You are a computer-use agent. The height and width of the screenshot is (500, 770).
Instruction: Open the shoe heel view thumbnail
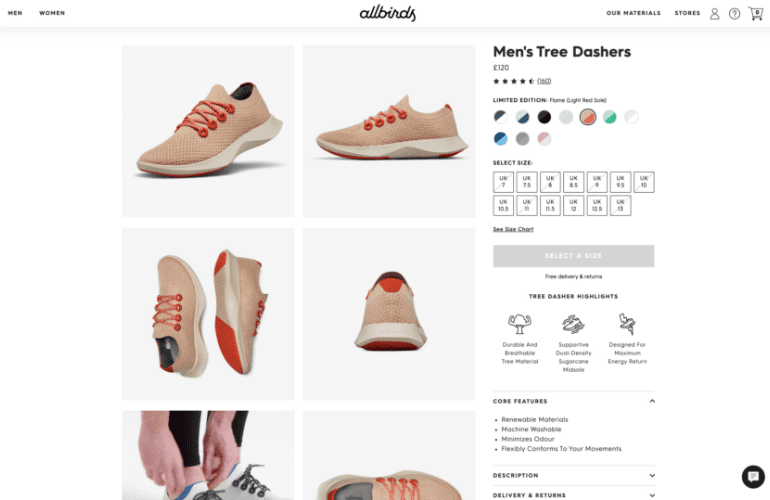389,314
